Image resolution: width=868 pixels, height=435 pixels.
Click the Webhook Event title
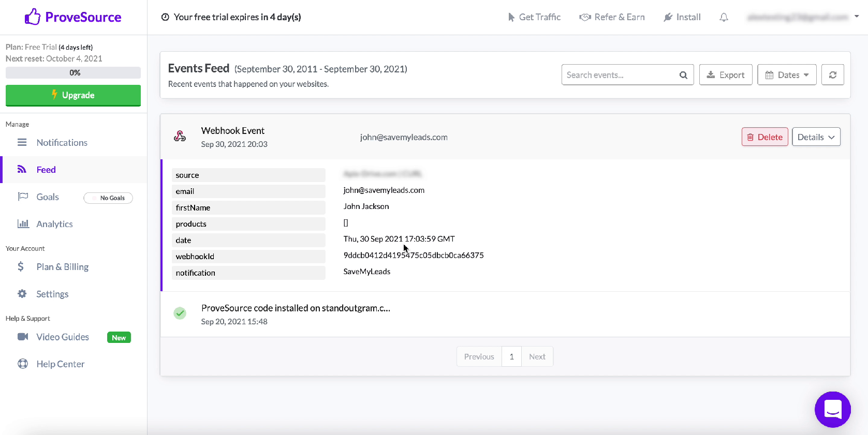[x=233, y=130]
